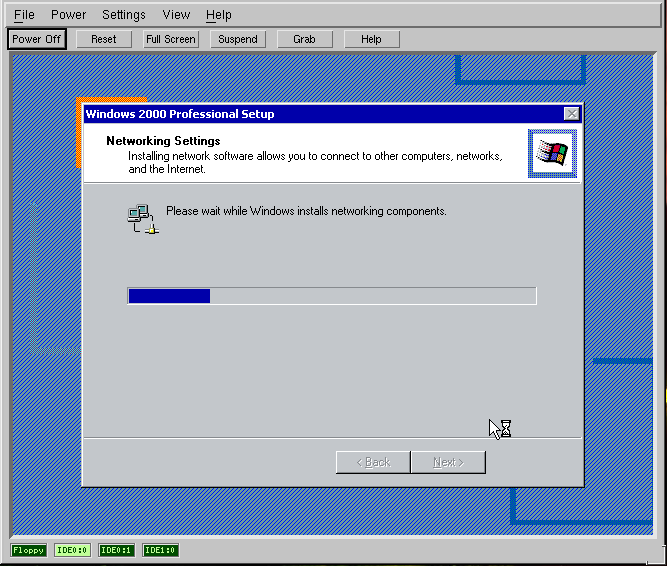Viewport: 667px width, 566px height.
Task: Click the Reset toolbar button
Action: [103, 39]
